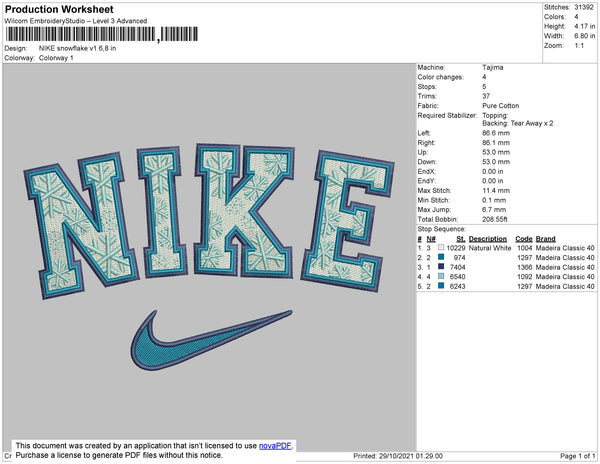600x464 pixels.
Task: Select the max stitch value '11.4 mm'
Action: click(496, 190)
